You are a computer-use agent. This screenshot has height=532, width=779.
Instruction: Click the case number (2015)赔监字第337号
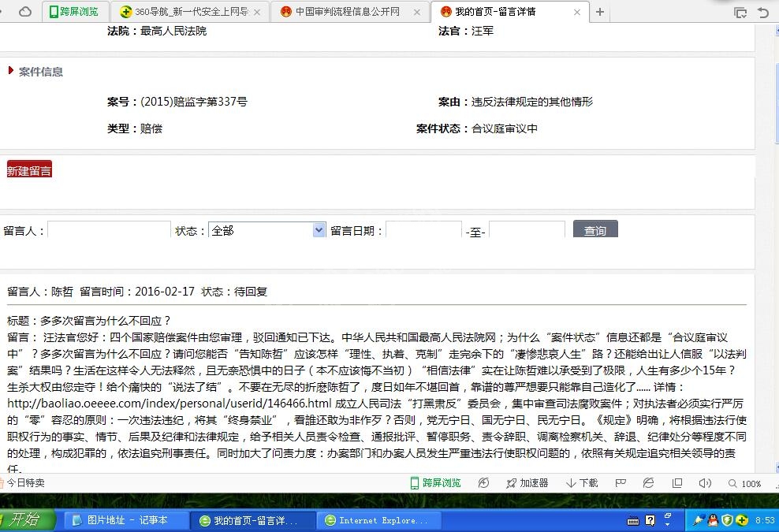point(194,102)
